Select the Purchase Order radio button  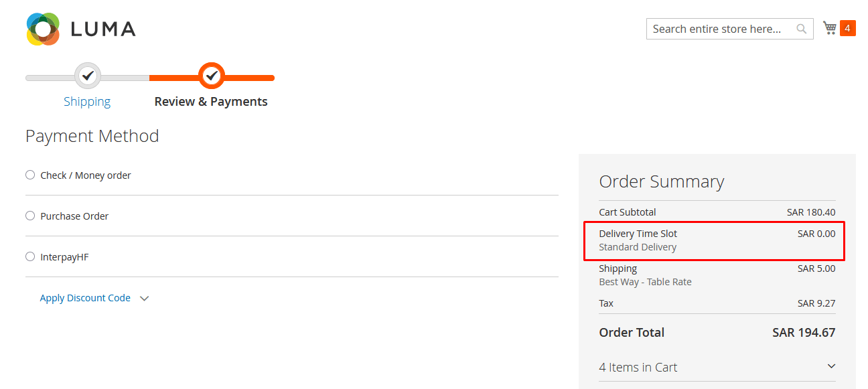pyautogui.click(x=30, y=216)
